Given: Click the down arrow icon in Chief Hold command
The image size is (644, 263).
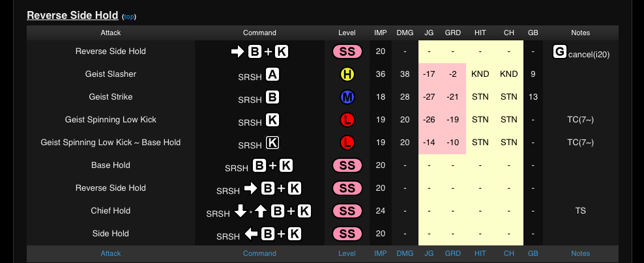Looking at the screenshot, I should pos(240,211).
